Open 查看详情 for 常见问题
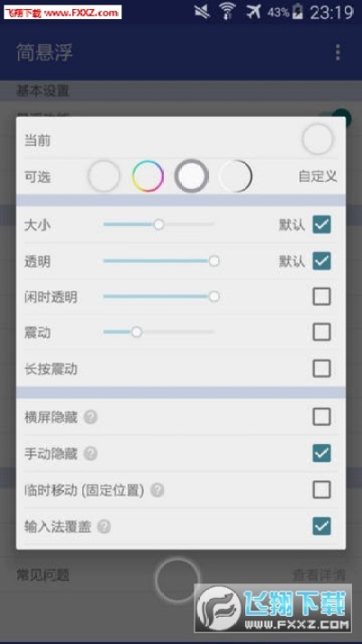 click(319, 574)
